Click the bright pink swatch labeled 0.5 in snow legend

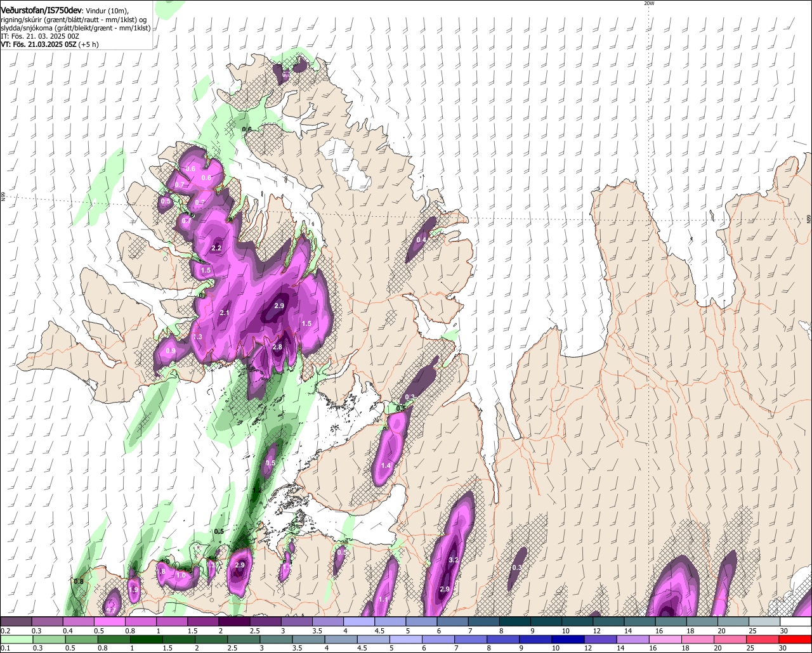[x=109, y=621]
